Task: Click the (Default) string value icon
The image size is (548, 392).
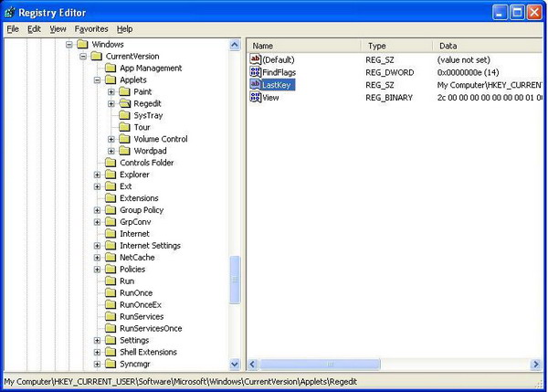Action: click(256, 59)
